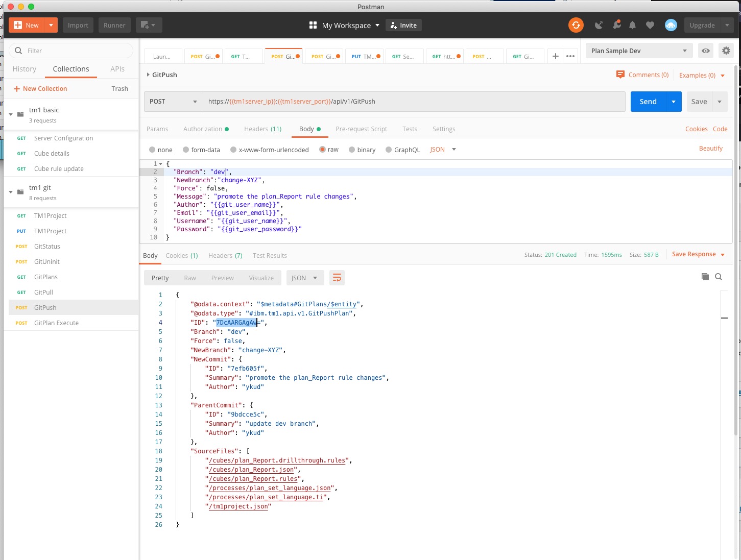Open the HTTP method POST dropdown
The image size is (741, 560).
[174, 102]
